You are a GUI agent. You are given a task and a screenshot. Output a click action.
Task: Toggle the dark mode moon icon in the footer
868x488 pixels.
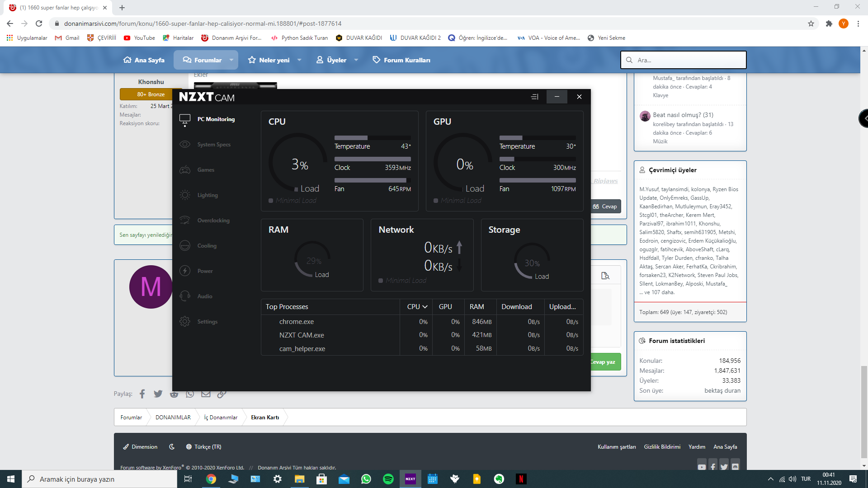pos(172,447)
